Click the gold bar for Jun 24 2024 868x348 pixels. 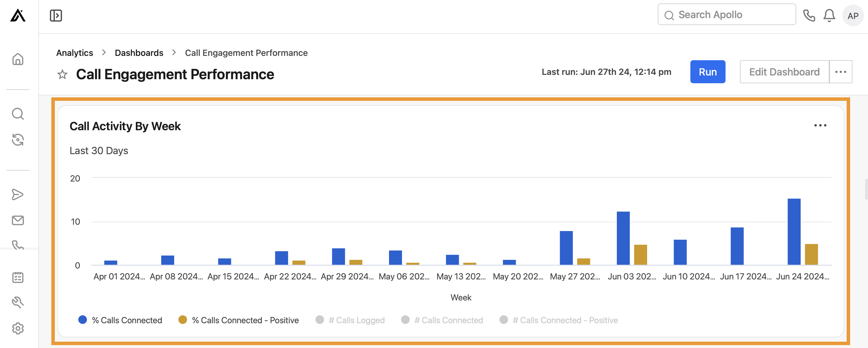click(x=811, y=255)
